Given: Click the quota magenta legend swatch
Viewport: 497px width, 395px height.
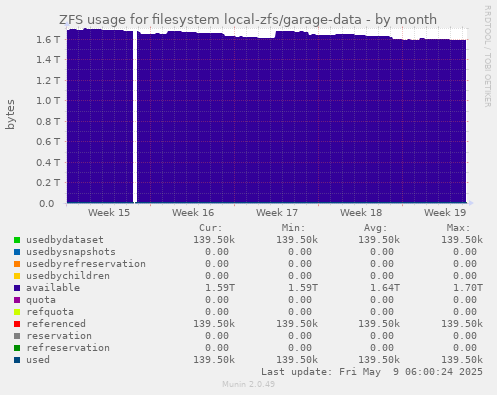Looking at the screenshot, I should pos(17,300).
